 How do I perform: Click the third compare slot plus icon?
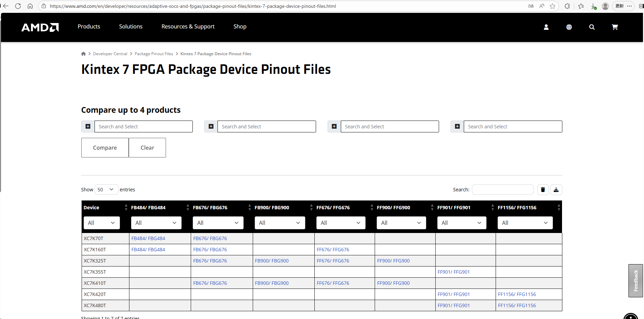334,126
